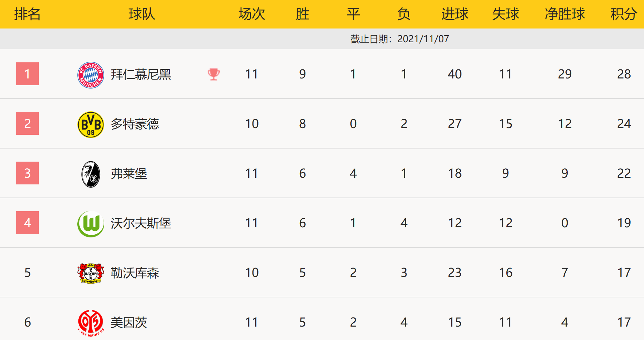The image size is (644, 340).
Task: Click the trophy icon beside 拜仁慕尼黑
Action: pyautogui.click(x=213, y=74)
